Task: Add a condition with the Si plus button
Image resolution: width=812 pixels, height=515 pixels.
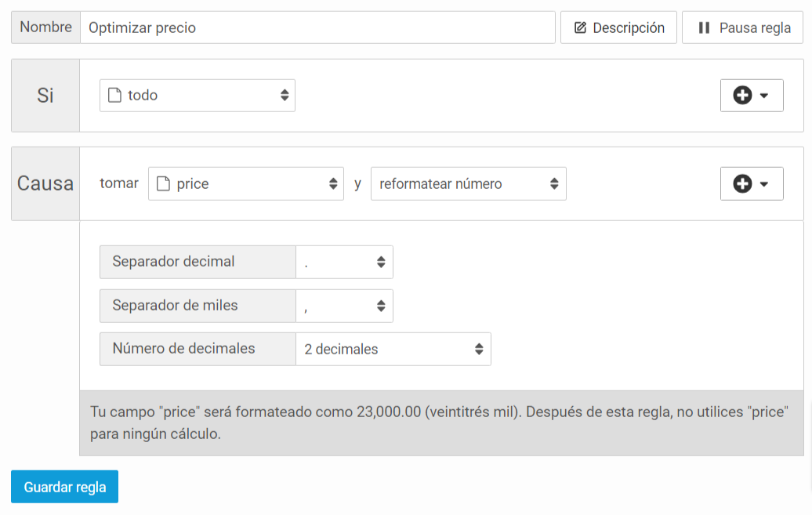Action: coord(752,96)
